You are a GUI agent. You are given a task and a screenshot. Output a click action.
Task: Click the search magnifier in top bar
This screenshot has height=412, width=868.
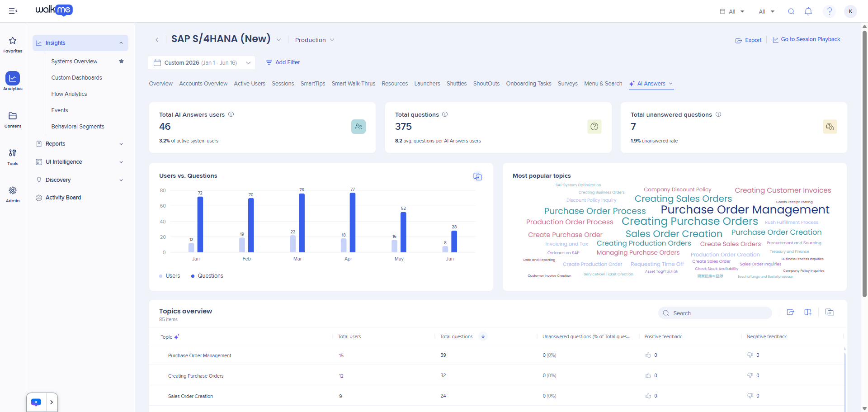click(x=791, y=11)
